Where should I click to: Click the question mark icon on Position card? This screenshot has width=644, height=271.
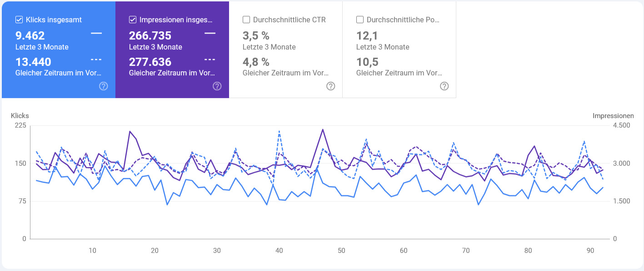tap(444, 86)
